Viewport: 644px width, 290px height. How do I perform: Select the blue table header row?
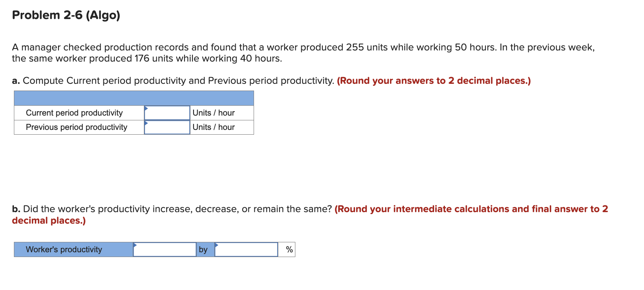134,98
